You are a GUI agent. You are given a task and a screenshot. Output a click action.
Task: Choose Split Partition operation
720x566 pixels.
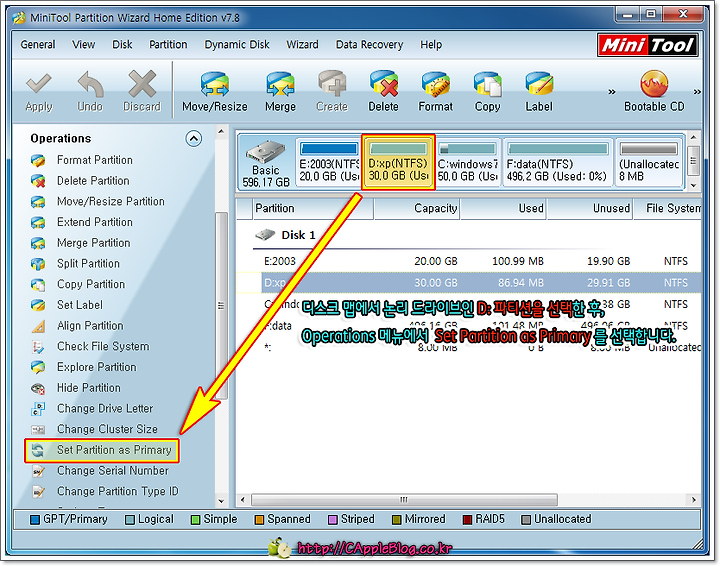88,263
